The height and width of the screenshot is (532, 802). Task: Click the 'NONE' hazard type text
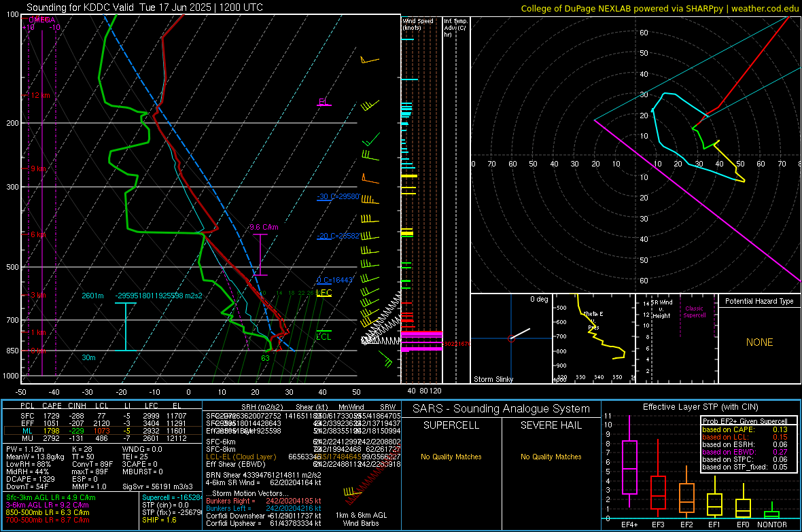tap(759, 342)
